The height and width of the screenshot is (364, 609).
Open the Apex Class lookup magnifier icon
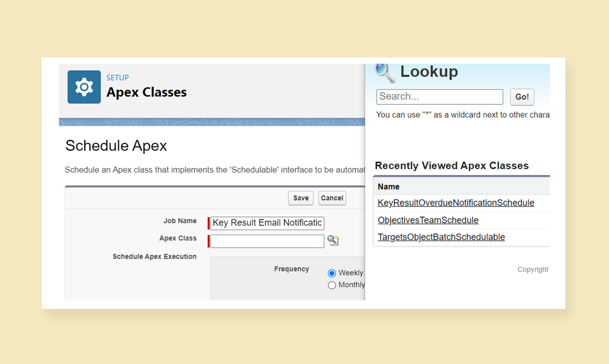click(x=333, y=240)
